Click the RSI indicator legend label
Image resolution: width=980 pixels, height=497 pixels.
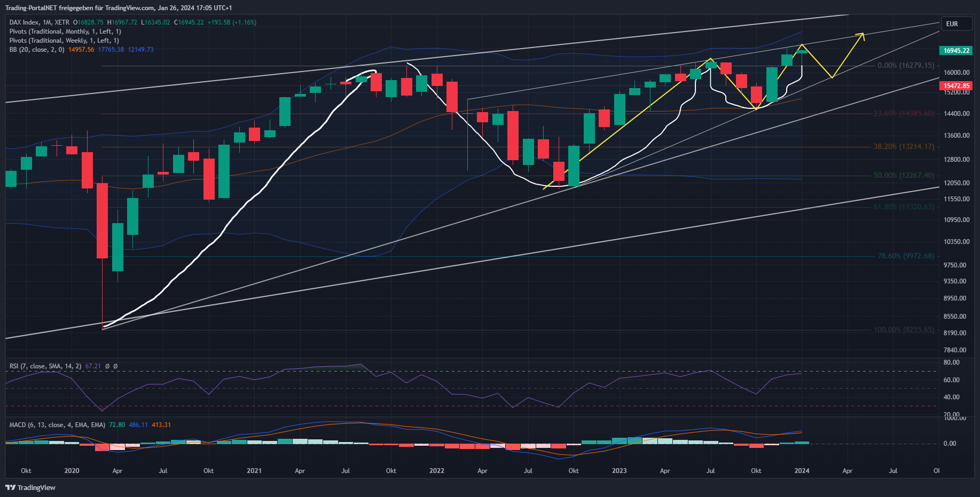(45, 366)
